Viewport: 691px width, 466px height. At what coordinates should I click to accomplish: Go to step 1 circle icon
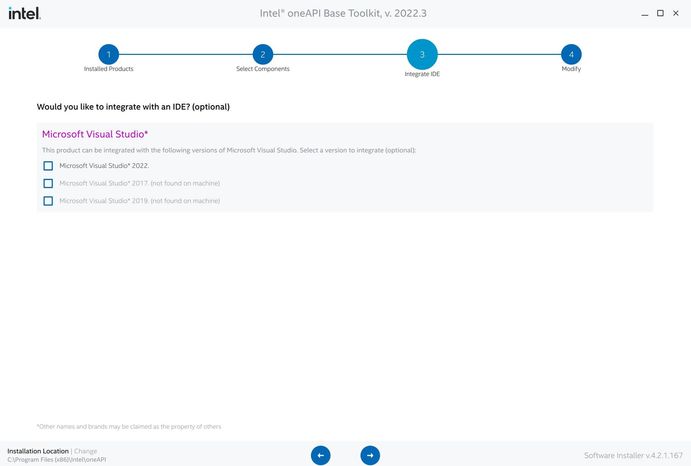(x=108, y=54)
